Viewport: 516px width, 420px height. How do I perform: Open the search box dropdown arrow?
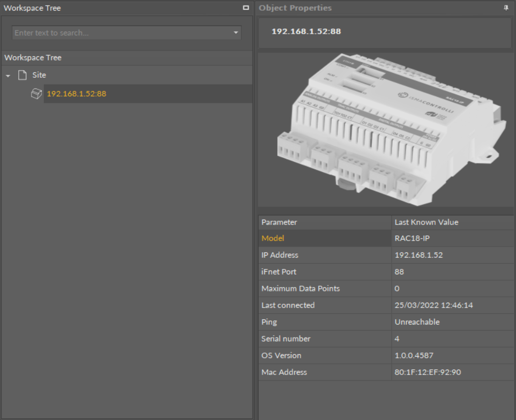(235, 33)
